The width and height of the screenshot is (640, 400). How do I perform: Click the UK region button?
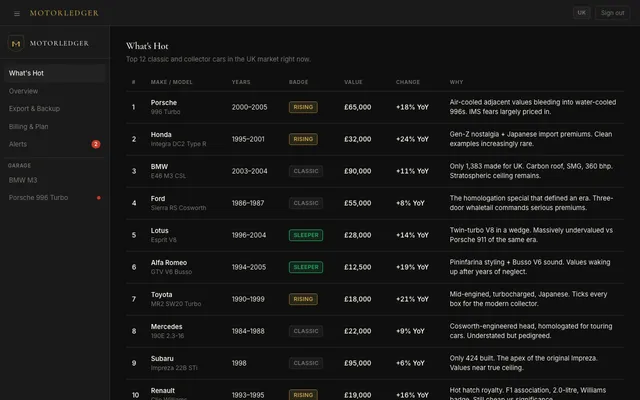[582, 13]
